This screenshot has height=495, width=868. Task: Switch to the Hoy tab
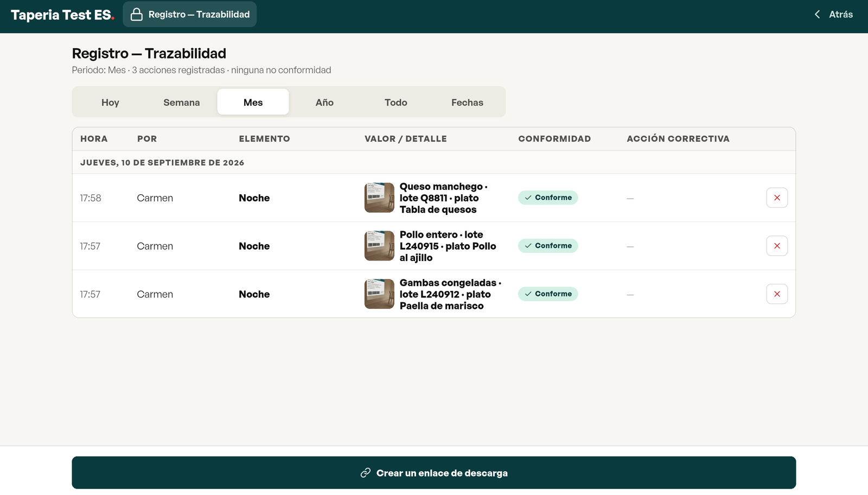[x=110, y=102]
